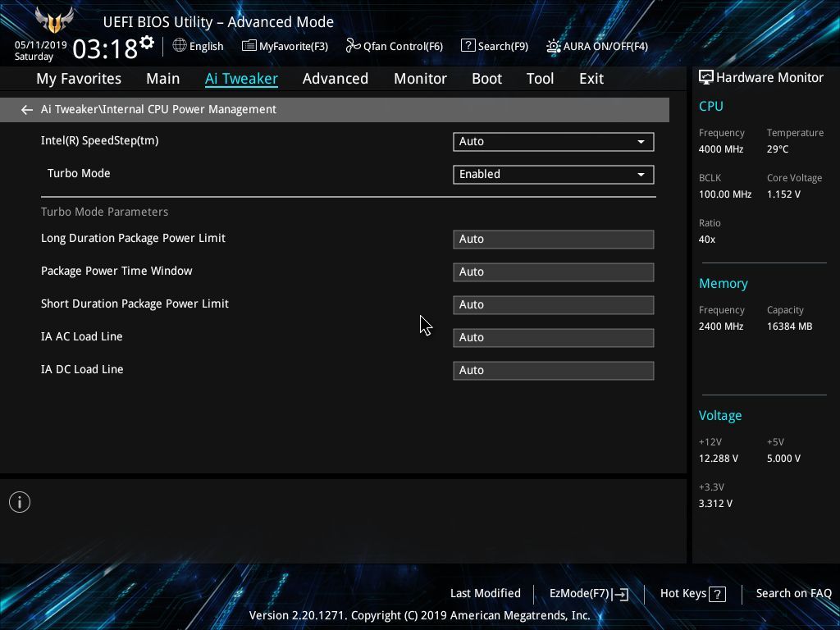Click Core Voltage 1.152 V value

[783, 194]
